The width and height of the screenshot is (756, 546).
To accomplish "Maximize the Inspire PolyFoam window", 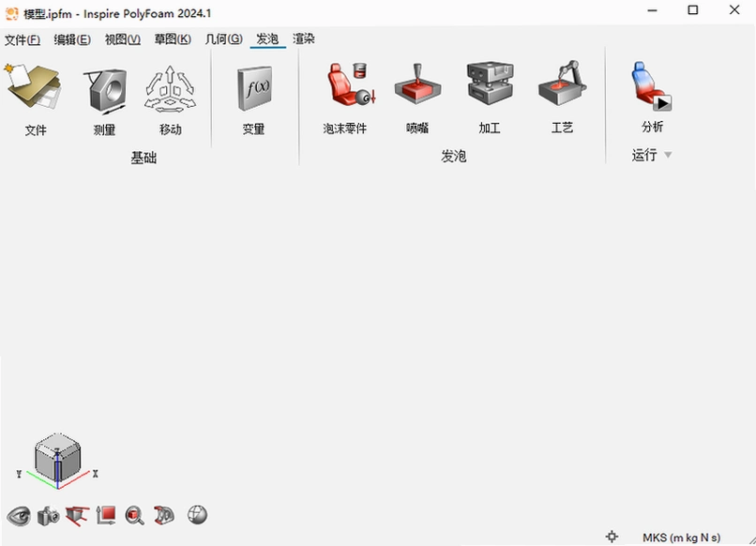I will coord(693,10).
